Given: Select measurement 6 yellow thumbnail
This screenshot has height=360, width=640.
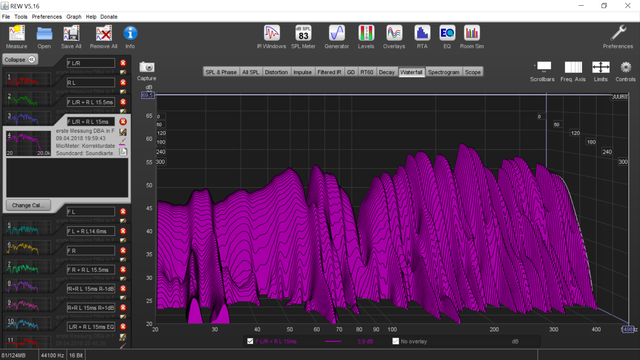Looking at the screenshot, I should [29, 248].
